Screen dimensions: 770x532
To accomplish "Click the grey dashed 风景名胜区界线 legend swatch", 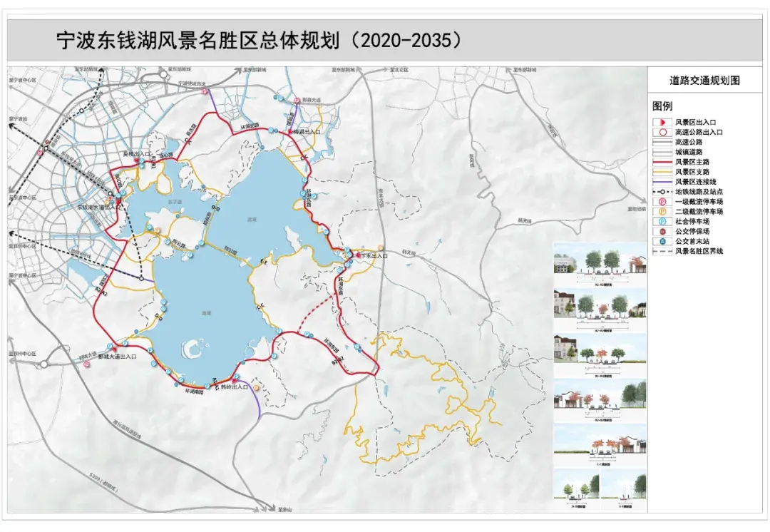I will point(662,251).
